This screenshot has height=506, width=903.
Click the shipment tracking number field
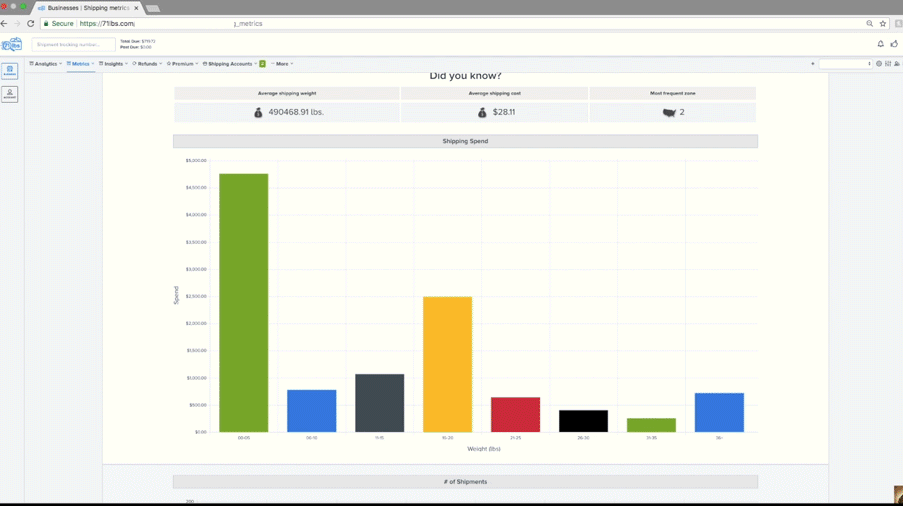pos(73,45)
